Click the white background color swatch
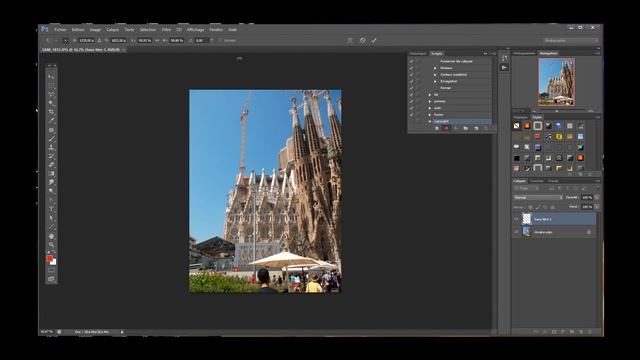Viewport: 640px width, 360px height. click(x=54, y=263)
